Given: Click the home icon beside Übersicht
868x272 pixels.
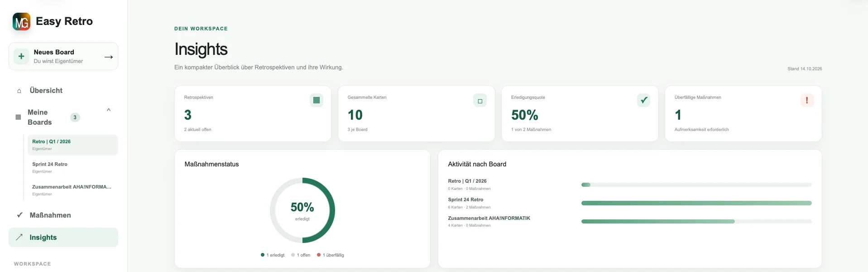Looking at the screenshot, I should click(x=19, y=91).
